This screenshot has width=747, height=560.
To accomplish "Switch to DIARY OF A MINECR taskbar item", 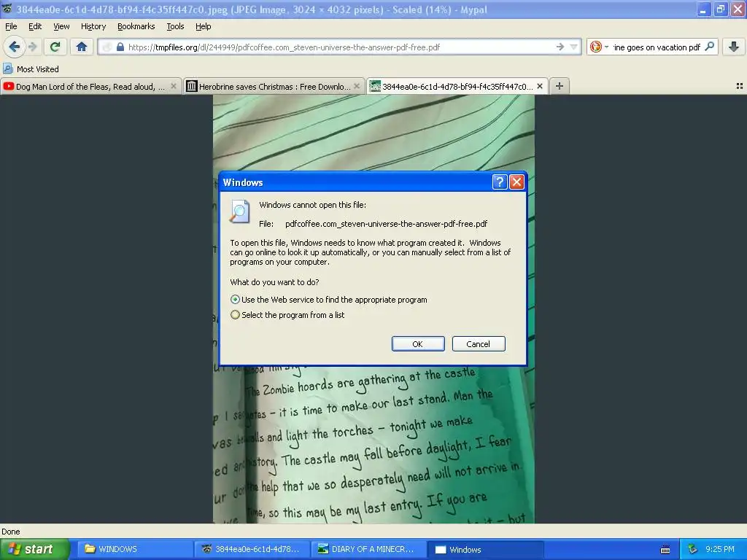I will pyautogui.click(x=368, y=549).
